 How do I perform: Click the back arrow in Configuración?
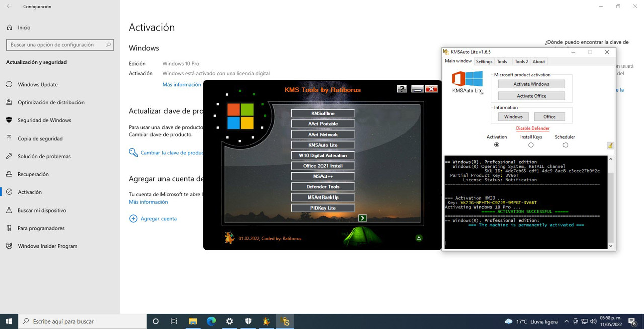[x=9, y=7]
